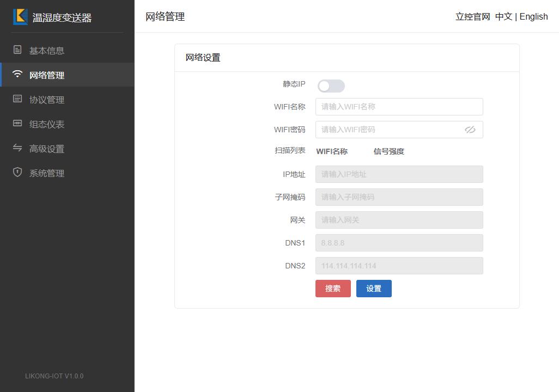The width and height of the screenshot is (559, 392).
Task: Open 系统管理 menu entry
Action: tap(67, 173)
